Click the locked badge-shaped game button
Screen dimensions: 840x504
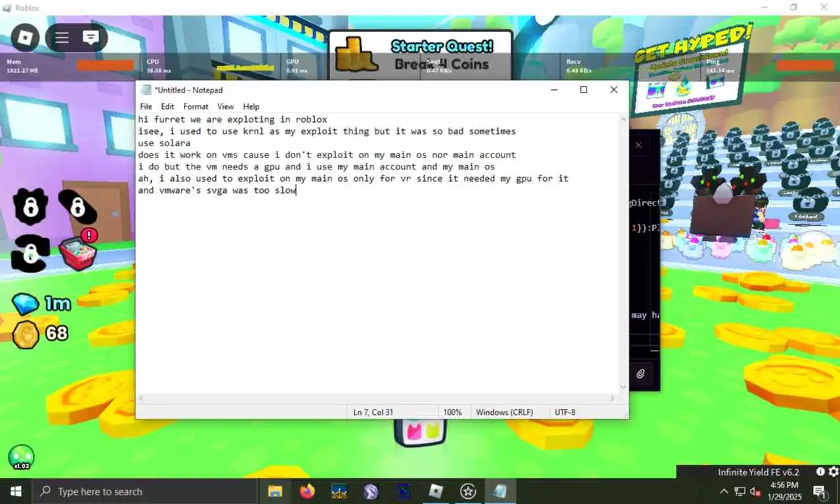[x=30, y=207]
